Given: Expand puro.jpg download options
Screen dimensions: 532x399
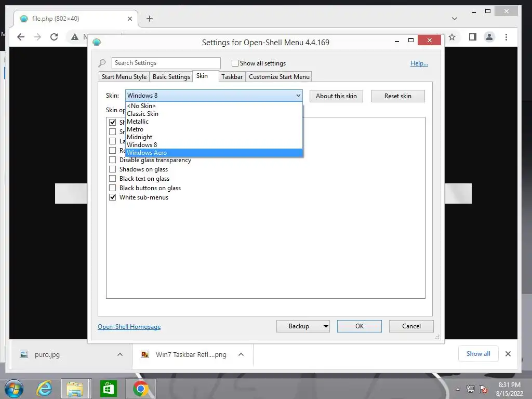Looking at the screenshot, I should 120,354.
